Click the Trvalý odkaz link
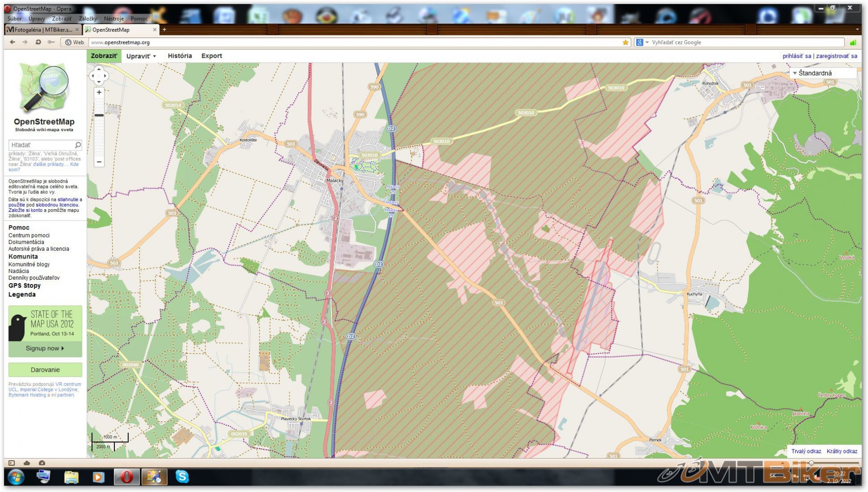The image size is (868, 492). [x=806, y=451]
